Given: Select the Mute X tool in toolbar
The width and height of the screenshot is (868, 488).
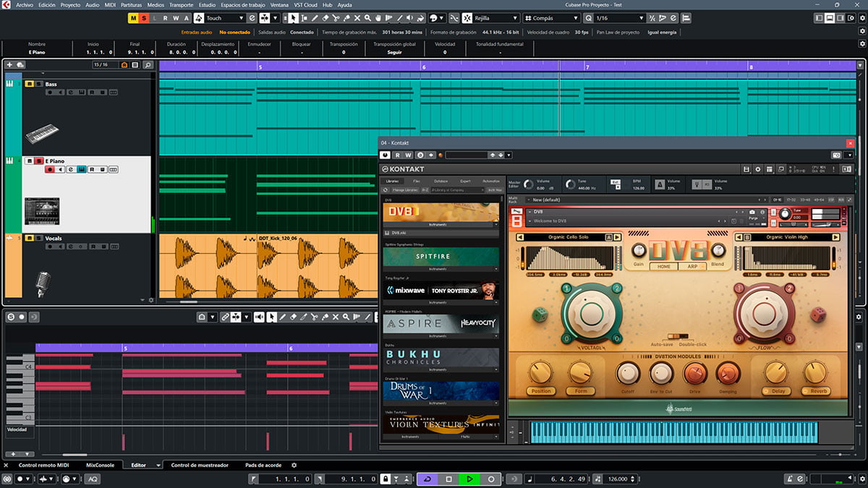Looking at the screenshot, I should (x=357, y=17).
